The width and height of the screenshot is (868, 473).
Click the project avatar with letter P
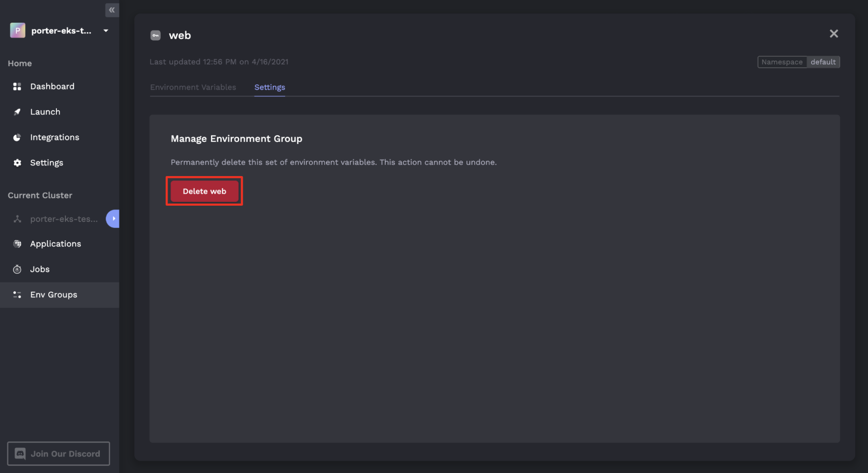pos(17,30)
